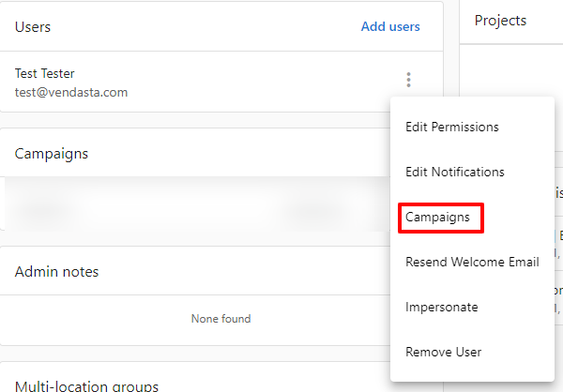563x392 pixels.
Task: Click the cut-off "is" heading beside the menu
Action: click(558, 192)
